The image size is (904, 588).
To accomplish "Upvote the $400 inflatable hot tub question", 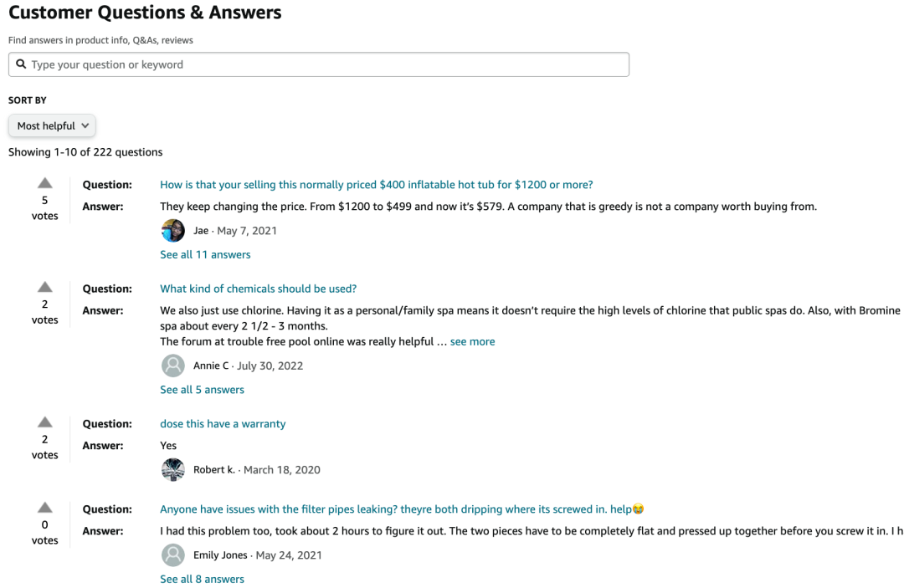I will pyautogui.click(x=45, y=183).
